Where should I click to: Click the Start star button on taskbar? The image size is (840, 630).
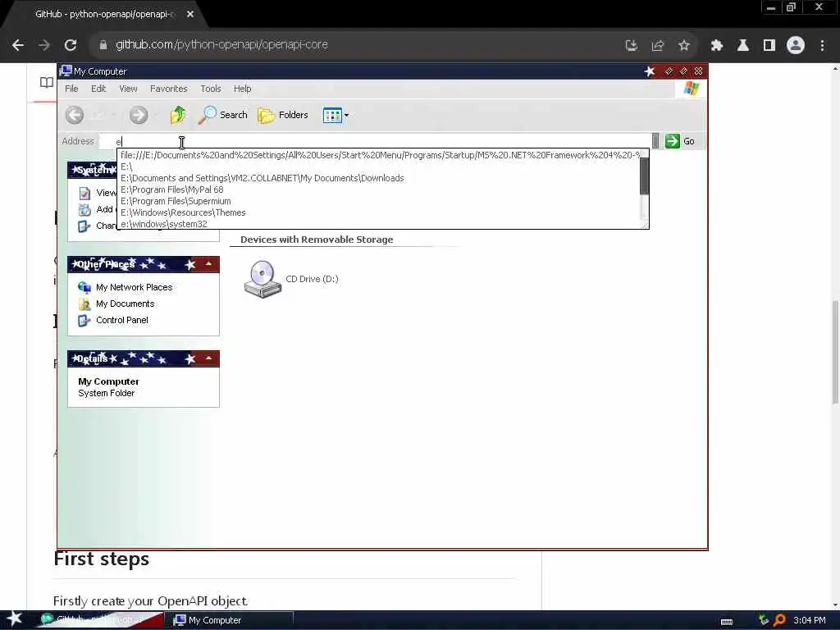coord(14,619)
